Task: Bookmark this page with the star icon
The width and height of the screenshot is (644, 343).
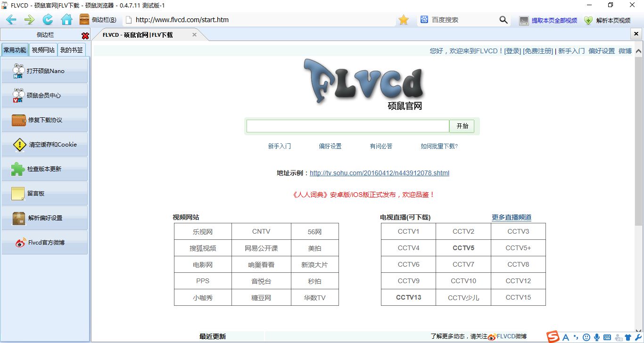Action: click(404, 20)
